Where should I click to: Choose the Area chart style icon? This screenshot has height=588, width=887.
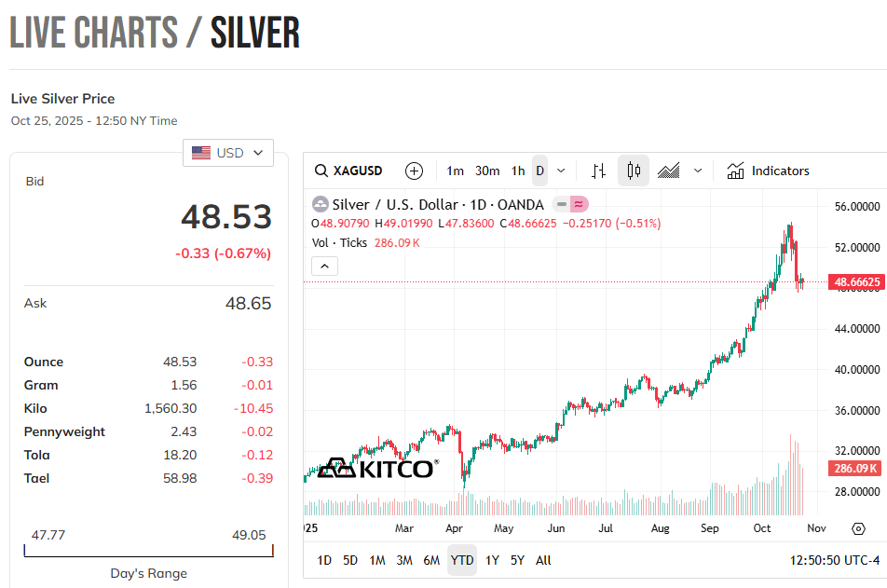click(668, 171)
